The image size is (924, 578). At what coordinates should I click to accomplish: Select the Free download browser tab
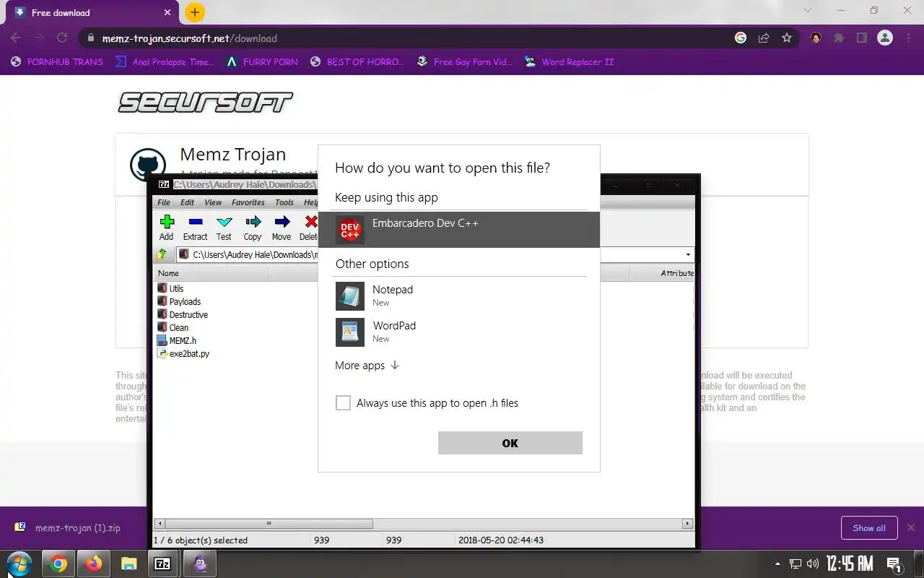click(94, 12)
